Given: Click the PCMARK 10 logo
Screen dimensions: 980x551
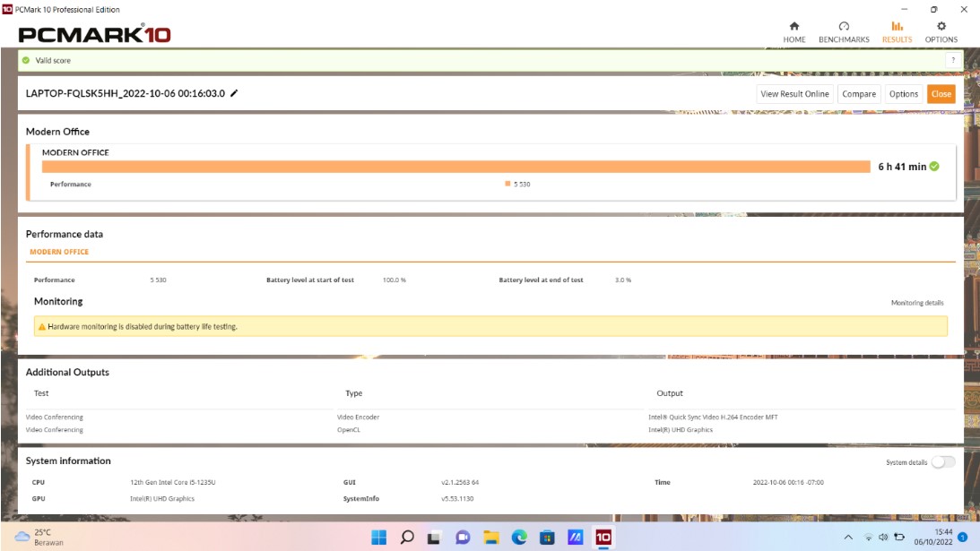Looking at the screenshot, I should [94, 34].
